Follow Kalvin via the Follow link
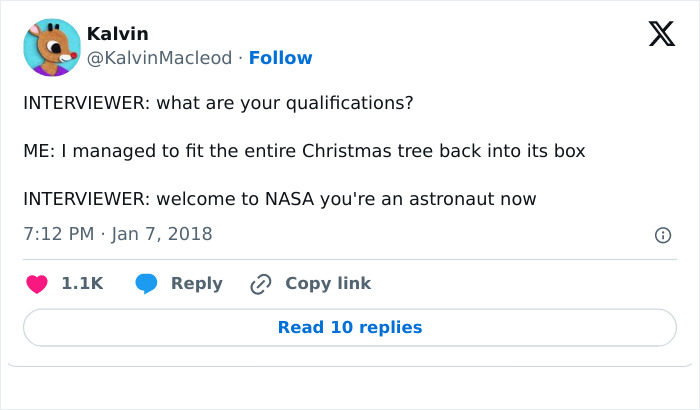700x410 pixels. click(280, 58)
